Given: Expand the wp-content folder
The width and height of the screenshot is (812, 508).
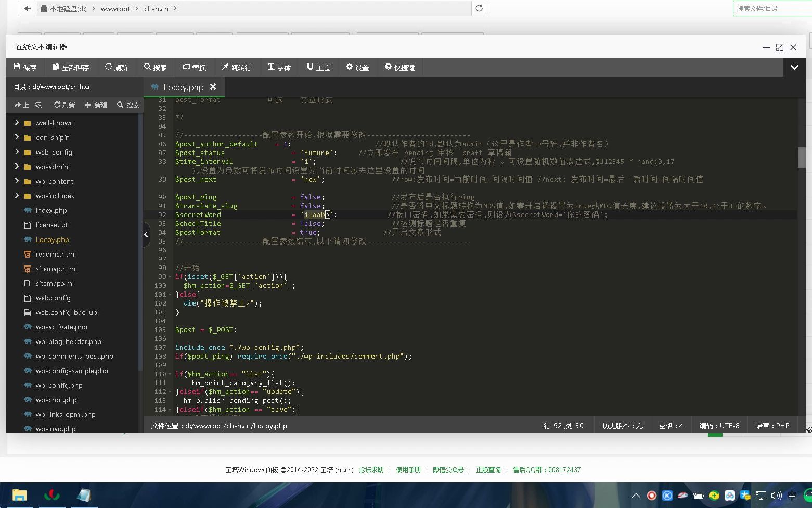Looking at the screenshot, I should point(17,181).
